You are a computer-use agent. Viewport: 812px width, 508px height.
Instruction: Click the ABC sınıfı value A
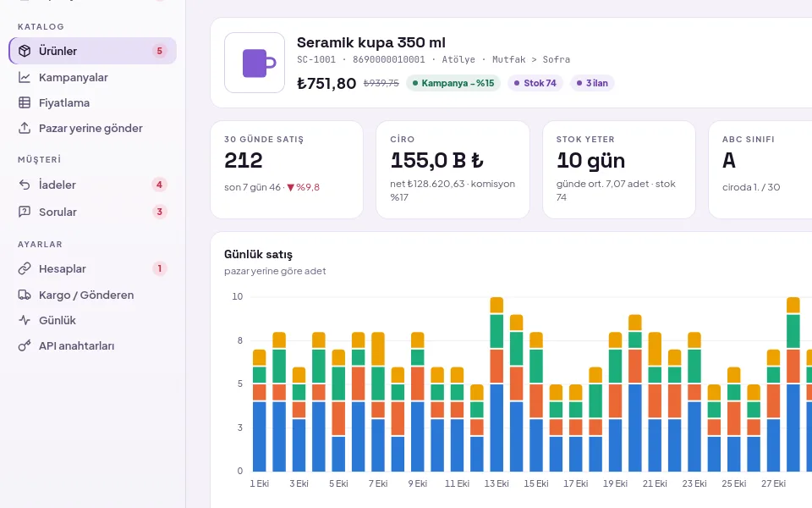click(728, 160)
